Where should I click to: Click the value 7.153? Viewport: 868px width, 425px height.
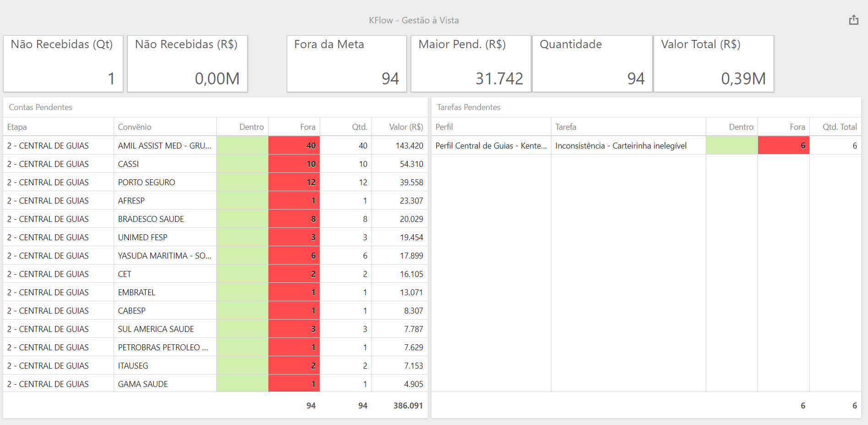coord(414,366)
